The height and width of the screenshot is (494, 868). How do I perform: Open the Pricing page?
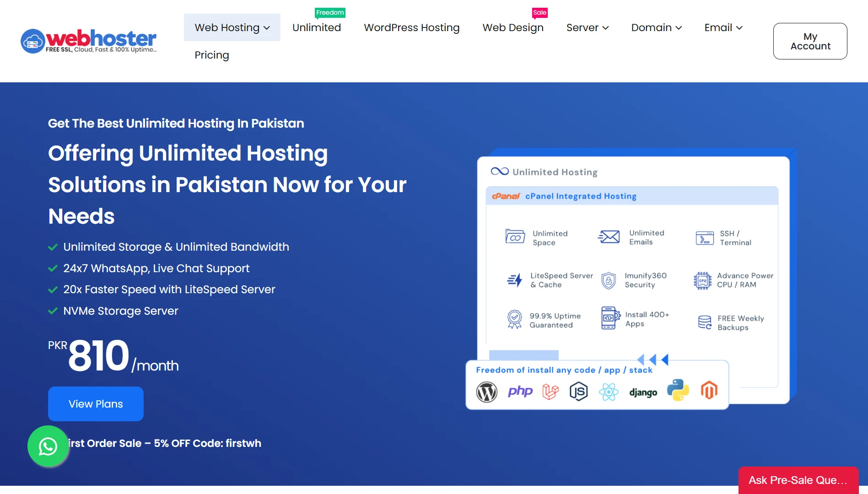tap(212, 55)
